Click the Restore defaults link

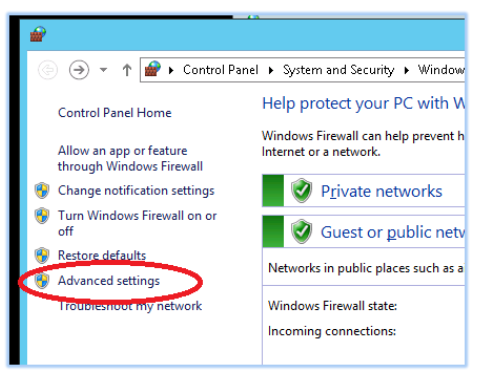[102, 255]
